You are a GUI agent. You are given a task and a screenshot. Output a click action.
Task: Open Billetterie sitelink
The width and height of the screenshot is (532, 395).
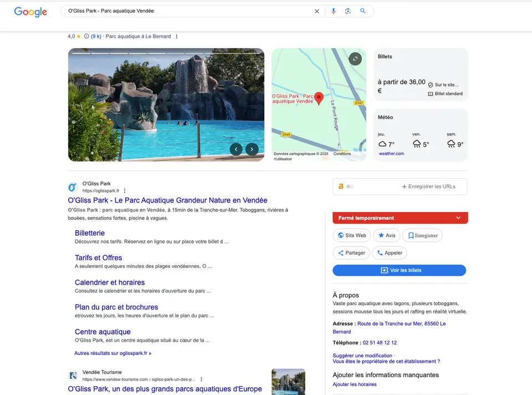coord(90,233)
